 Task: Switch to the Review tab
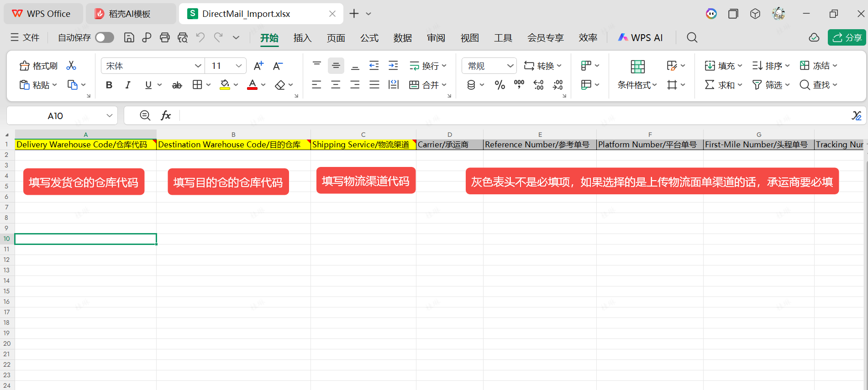pyautogui.click(x=436, y=38)
